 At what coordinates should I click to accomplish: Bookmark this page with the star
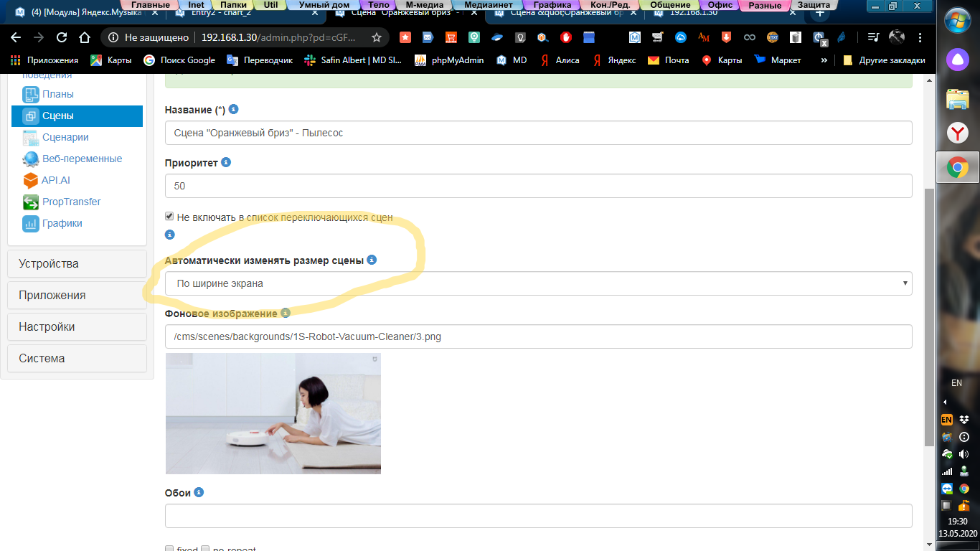[377, 37]
